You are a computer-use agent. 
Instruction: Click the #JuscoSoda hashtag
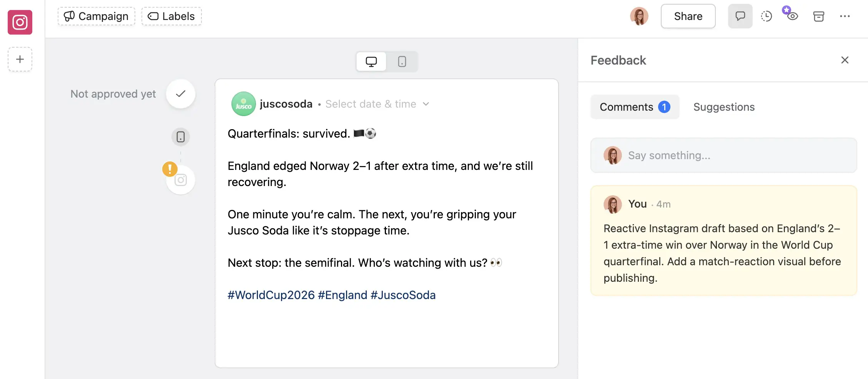pos(403,295)
